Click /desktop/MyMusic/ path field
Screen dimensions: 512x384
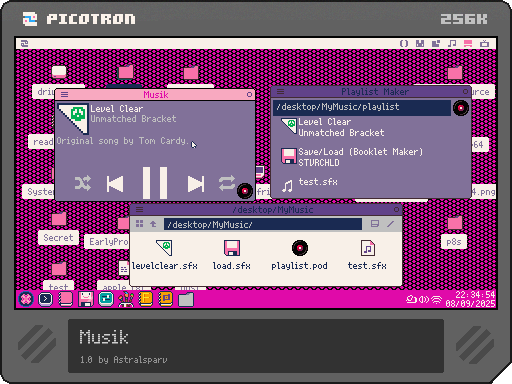(263, 224)
